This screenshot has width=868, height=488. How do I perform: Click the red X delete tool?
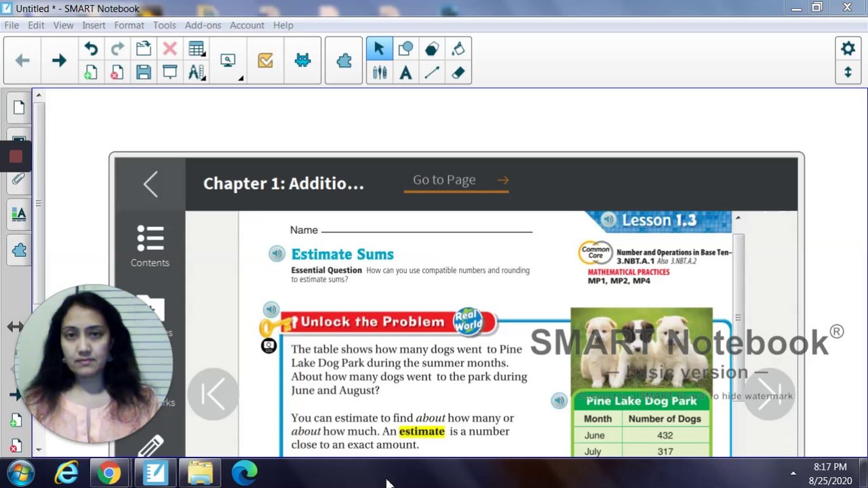pyautogui.click(x=170, y=49)
